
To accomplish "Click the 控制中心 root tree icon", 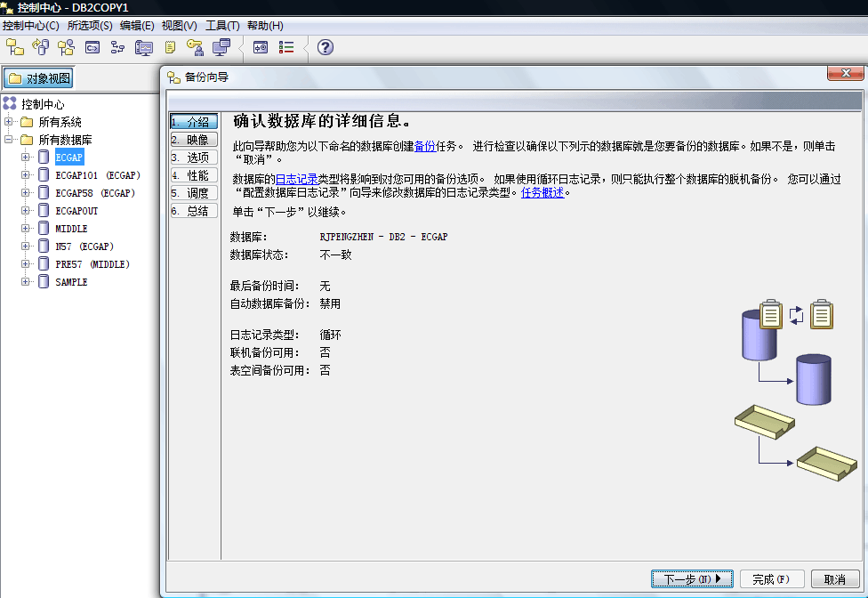I will pyautogui.click(x=10, y=103).
